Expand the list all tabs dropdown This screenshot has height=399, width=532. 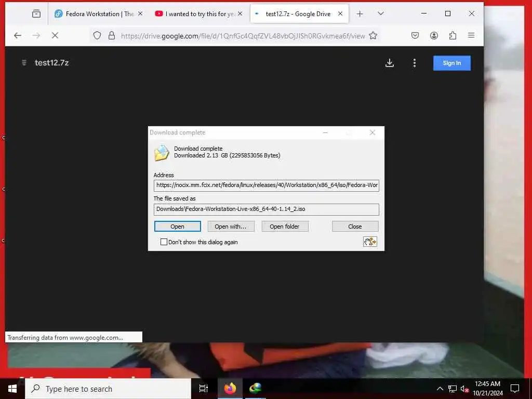click(x=381, y=14)
